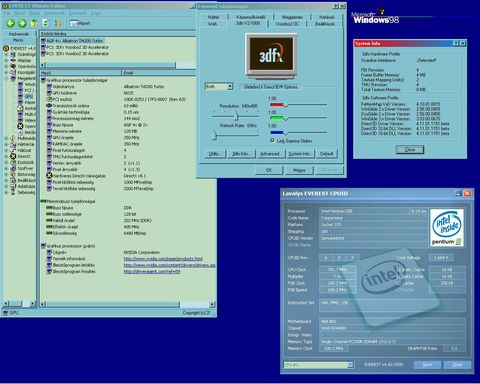
Task: Switch to Kedvencek panel in EVEREST
Action: (18, 34)
